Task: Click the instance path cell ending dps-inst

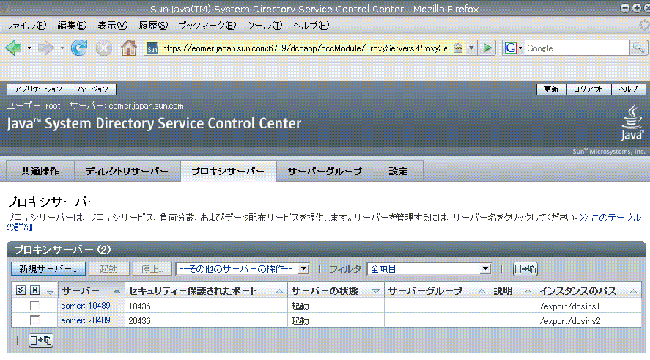Action: click(570, 306)
